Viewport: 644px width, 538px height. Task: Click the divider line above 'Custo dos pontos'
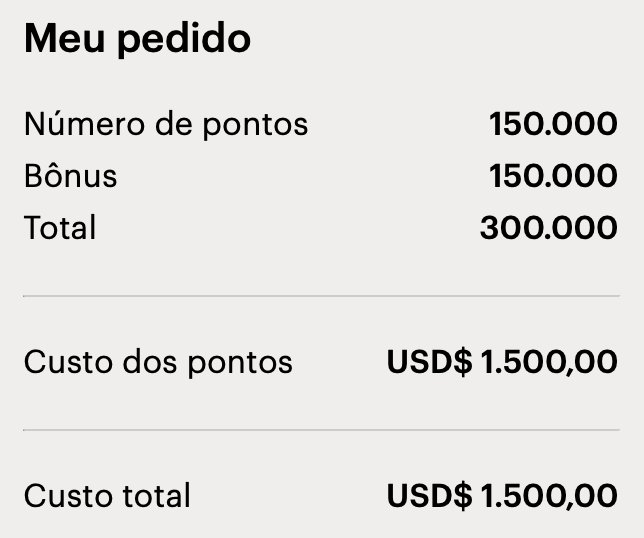(x=321, y=295)
